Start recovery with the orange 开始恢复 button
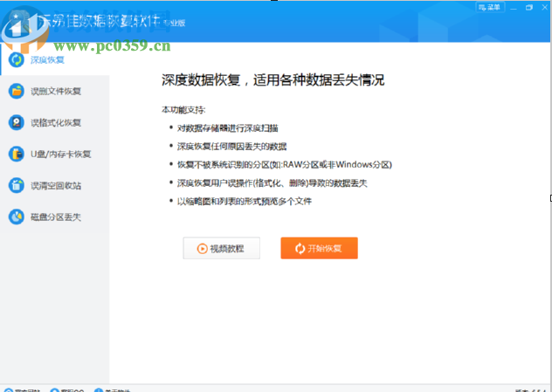This screenshot has width=552, height=392. [319, 248]
